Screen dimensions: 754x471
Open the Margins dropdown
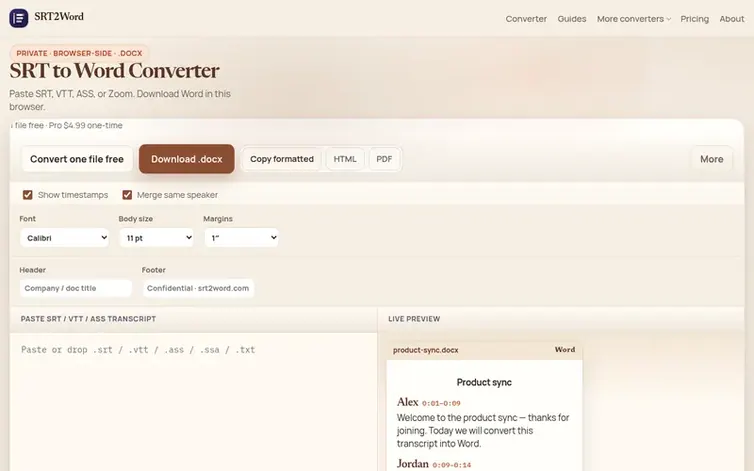241,238
